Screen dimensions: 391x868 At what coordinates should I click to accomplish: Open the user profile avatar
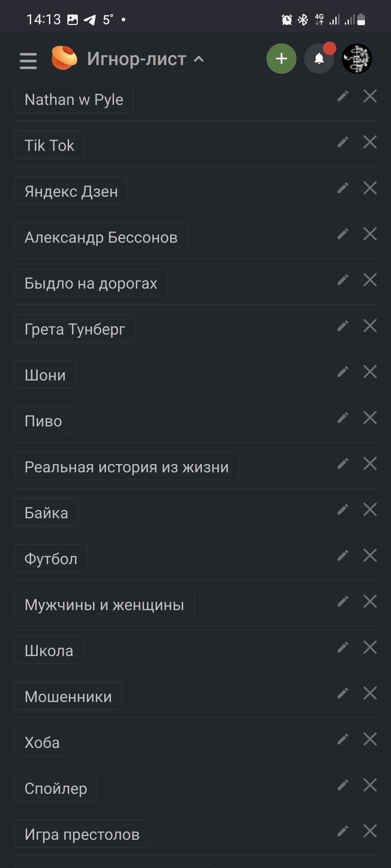(357, 59)
